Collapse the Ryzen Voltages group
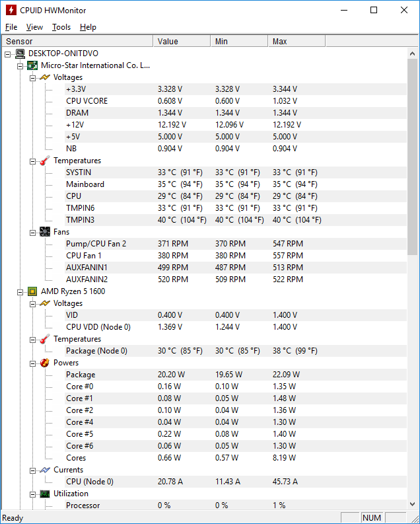 (32, 304)
